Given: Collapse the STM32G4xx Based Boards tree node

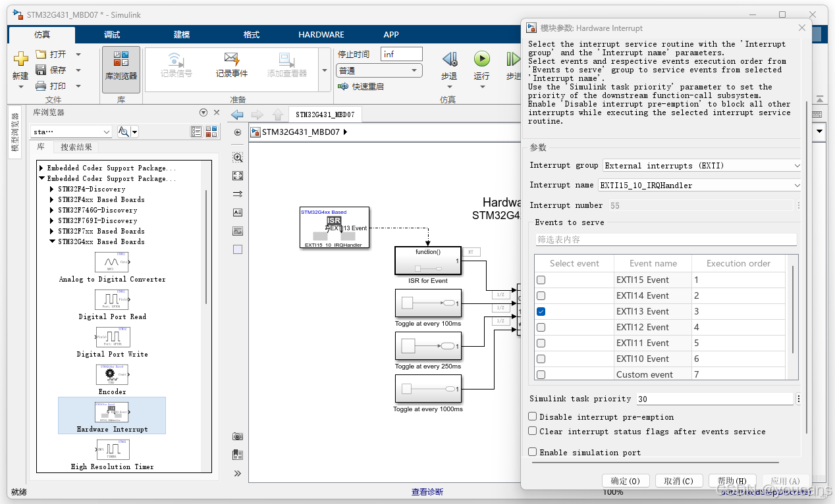Looking at the screenshot, I should pos(52,242).
